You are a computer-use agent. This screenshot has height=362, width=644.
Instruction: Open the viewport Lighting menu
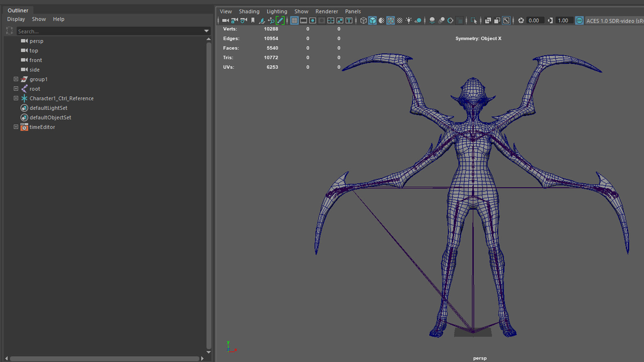coord(277,11)
